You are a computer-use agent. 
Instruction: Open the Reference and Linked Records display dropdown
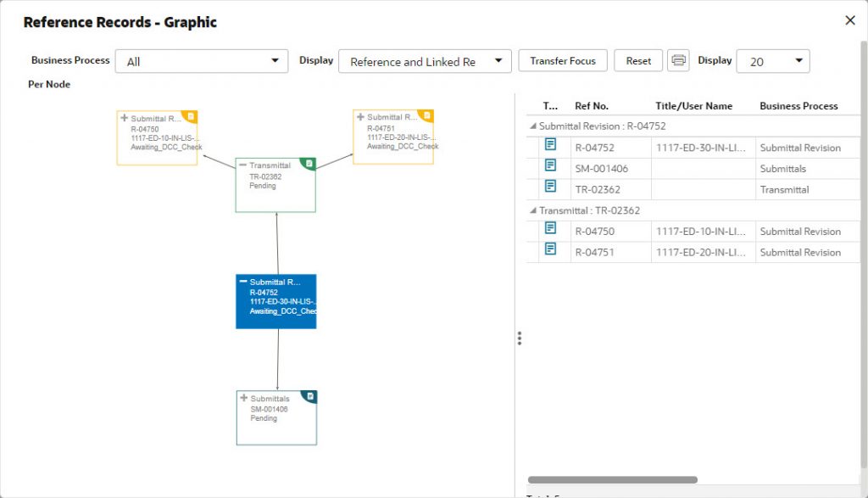[425, 61]
